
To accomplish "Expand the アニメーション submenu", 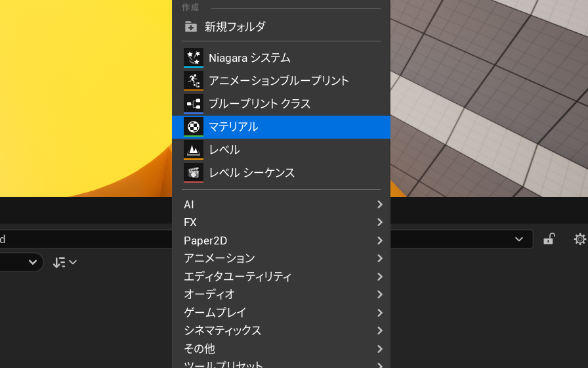I will point(282,258).
